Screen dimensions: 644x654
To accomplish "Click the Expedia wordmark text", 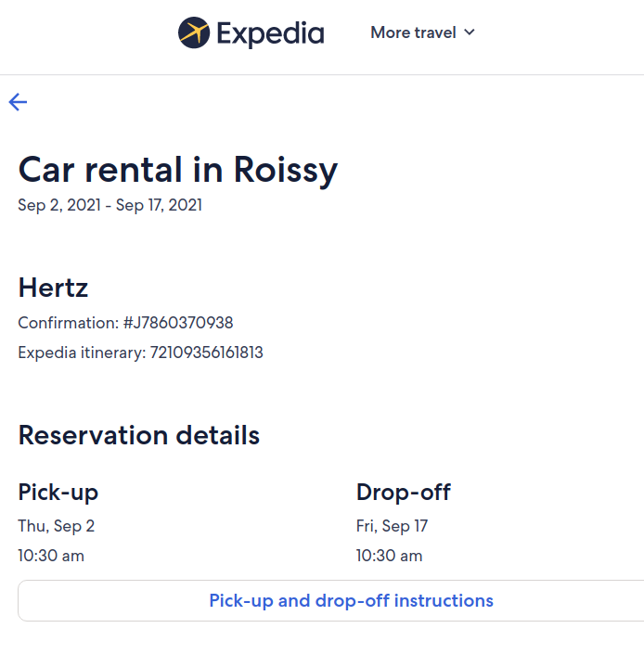I will (x=270, y=33).
